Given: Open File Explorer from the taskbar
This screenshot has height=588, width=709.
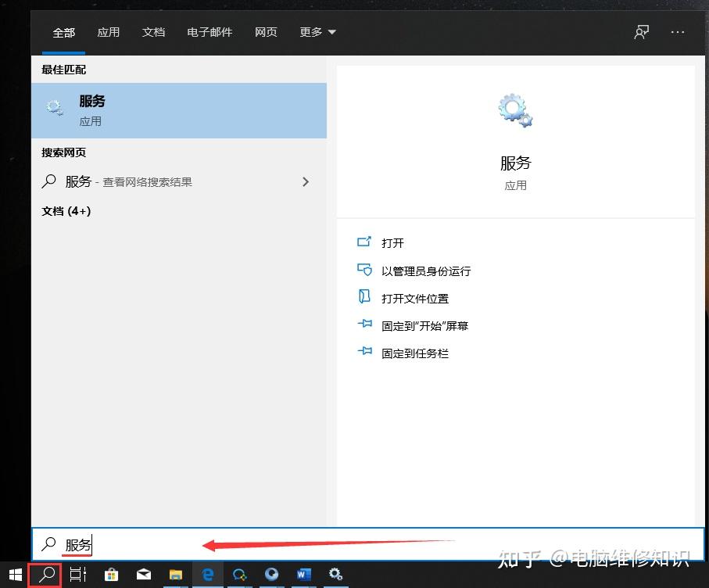Looking at the screenshot, I should 176,575.
